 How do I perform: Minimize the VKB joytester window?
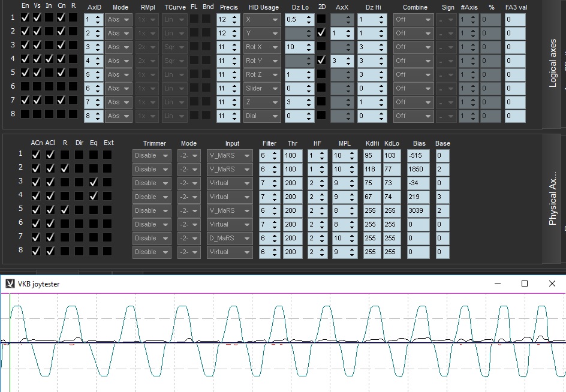point(498,284)
